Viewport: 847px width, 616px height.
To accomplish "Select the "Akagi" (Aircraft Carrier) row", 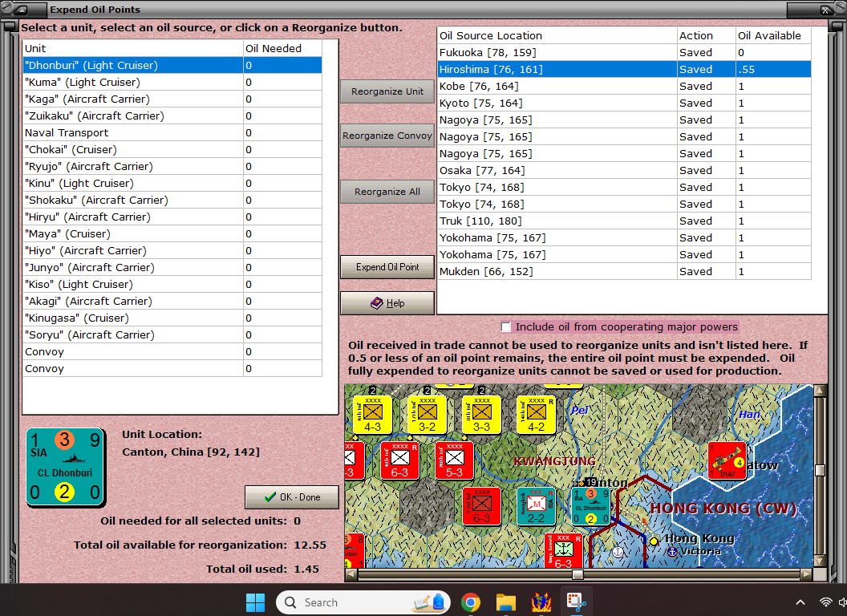I will click(x=172, y=302).
